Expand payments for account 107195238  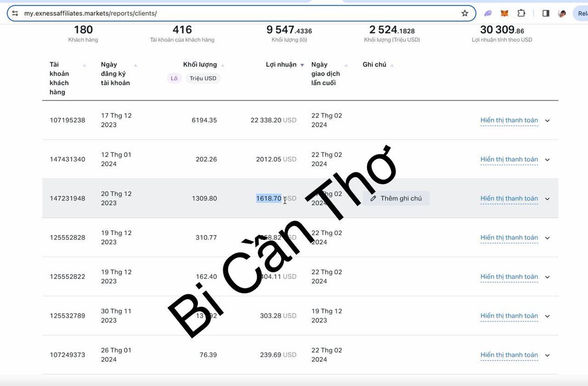547,120
